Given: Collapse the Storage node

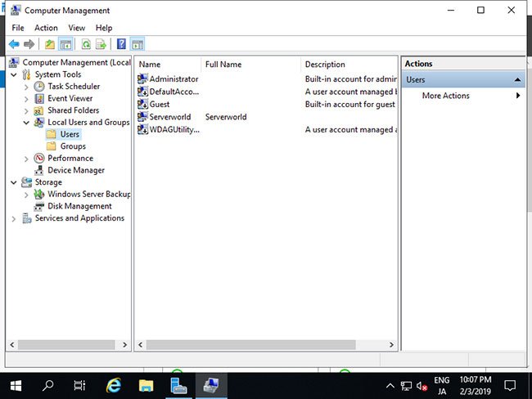Looking at the screenshot, I should pyautogui.click(x=14, y=182).
